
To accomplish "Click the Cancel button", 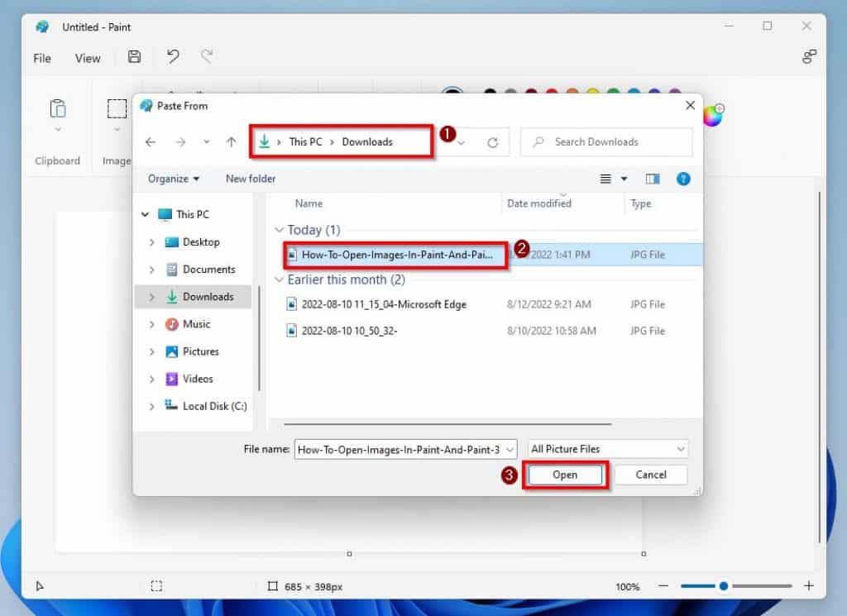I will [651, 475].
